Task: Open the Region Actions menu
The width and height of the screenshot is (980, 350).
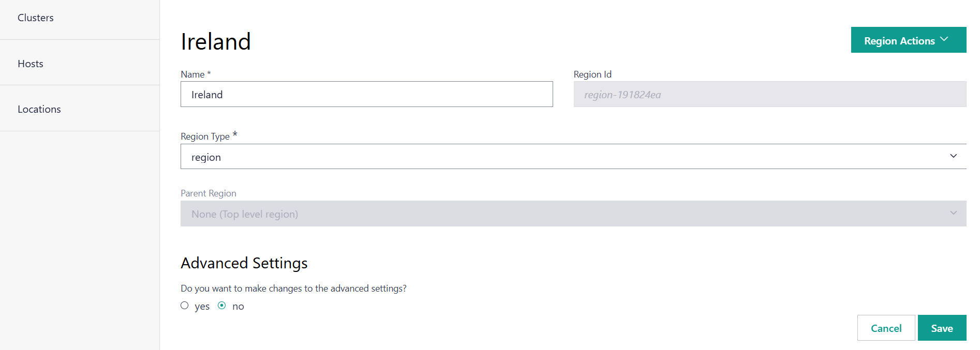Action: click(899, 40)
